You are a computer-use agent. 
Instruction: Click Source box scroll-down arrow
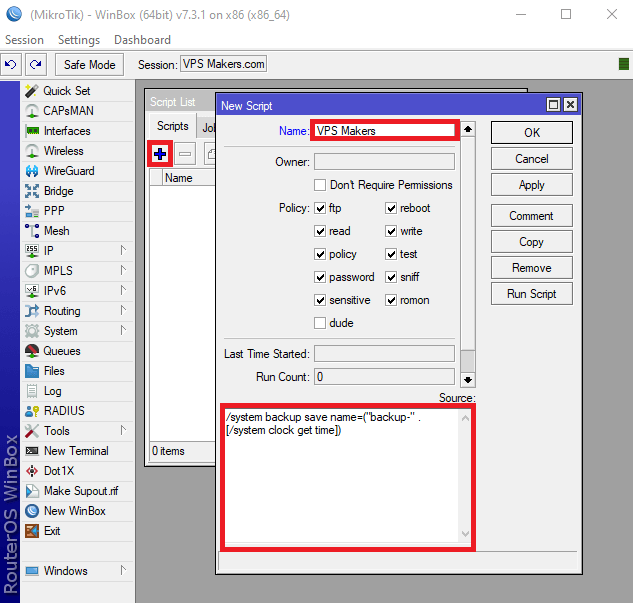tap(465, 534)
